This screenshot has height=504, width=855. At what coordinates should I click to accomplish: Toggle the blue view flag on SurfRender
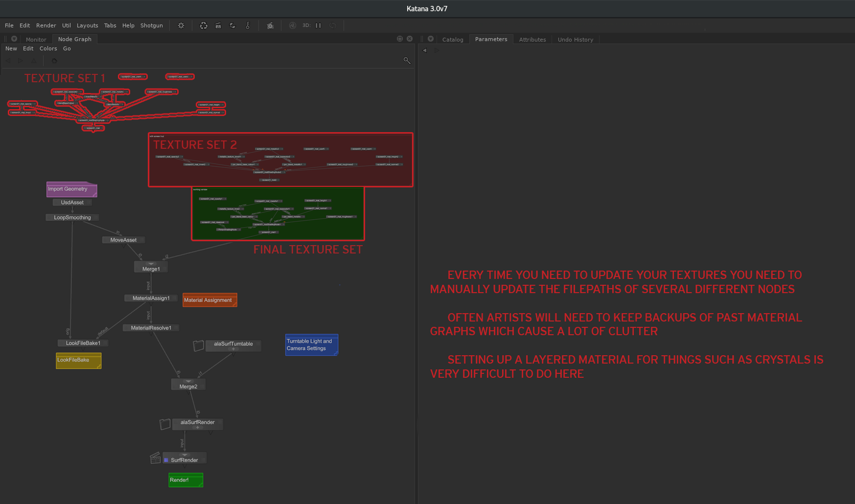166,460
